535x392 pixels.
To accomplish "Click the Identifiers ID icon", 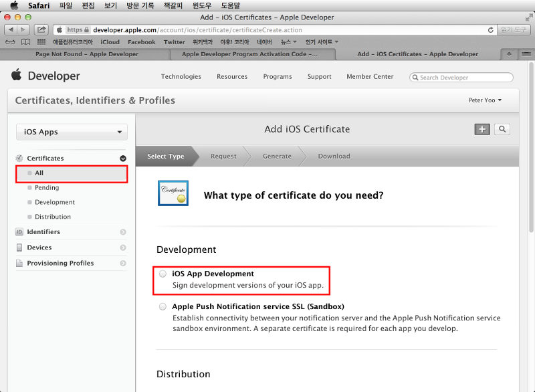I will tap(19, 232).
